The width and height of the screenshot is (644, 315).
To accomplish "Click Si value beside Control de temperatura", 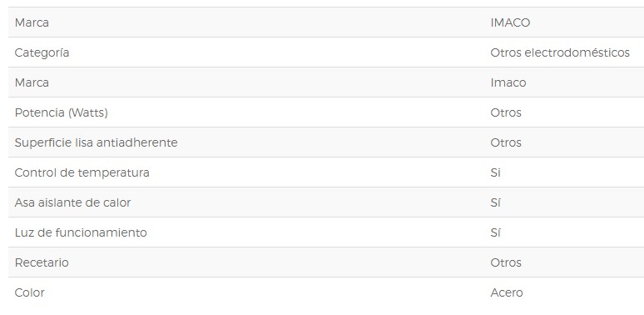I will click(495, 172).
